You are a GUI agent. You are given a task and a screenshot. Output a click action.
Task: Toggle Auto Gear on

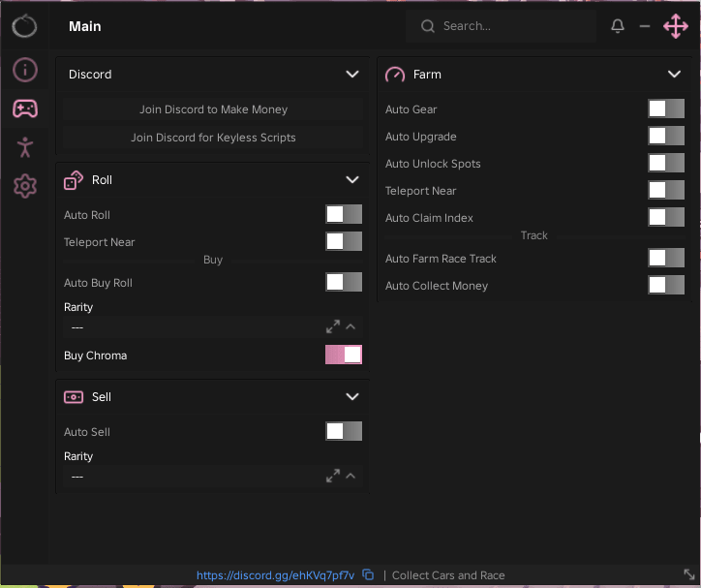click(666, 109)
